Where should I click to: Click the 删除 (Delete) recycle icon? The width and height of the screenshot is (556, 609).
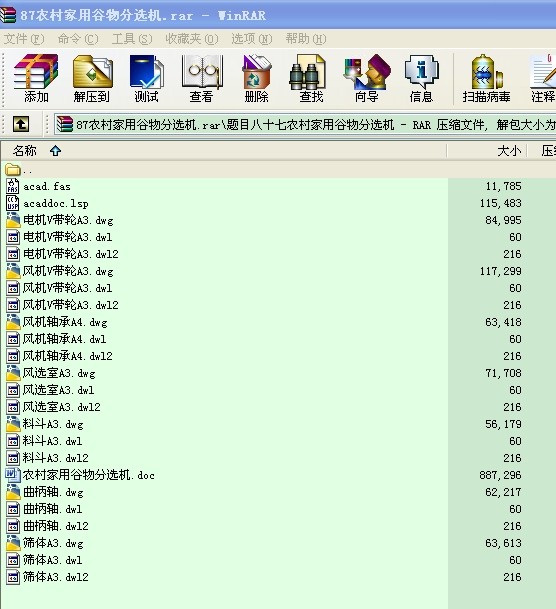coord(256,79)
